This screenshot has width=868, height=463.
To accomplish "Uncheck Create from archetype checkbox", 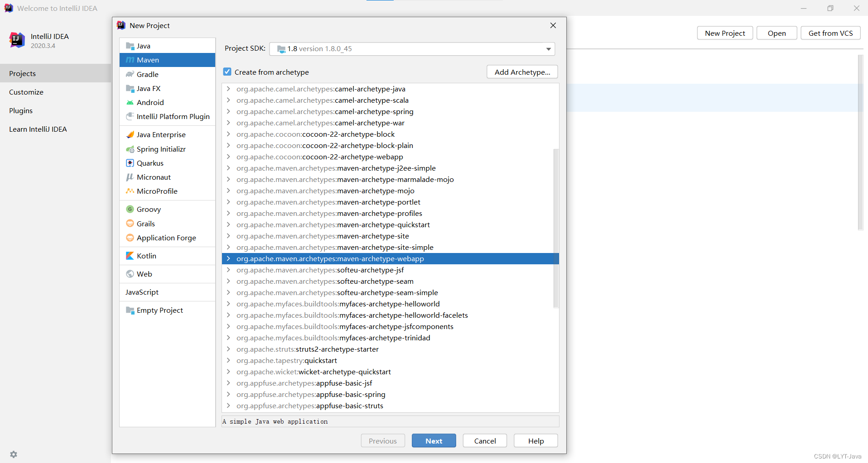I will [227, 72].
